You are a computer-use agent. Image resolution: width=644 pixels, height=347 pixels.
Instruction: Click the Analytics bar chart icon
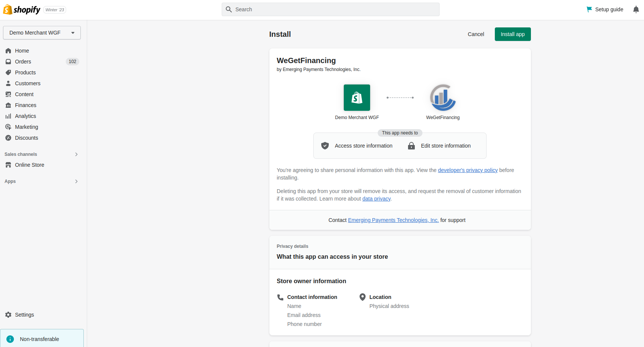tap(8, 116)
